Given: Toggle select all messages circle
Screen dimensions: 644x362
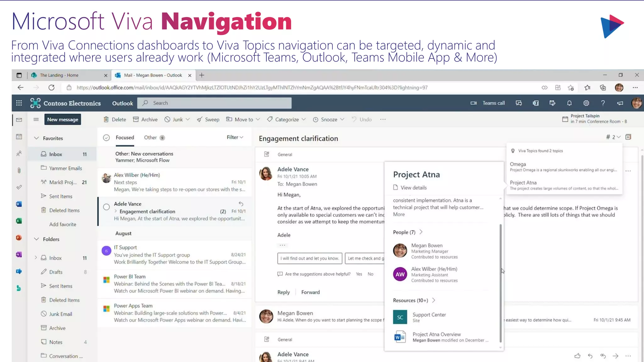Looking at the screenshot, I should point(107,138).
